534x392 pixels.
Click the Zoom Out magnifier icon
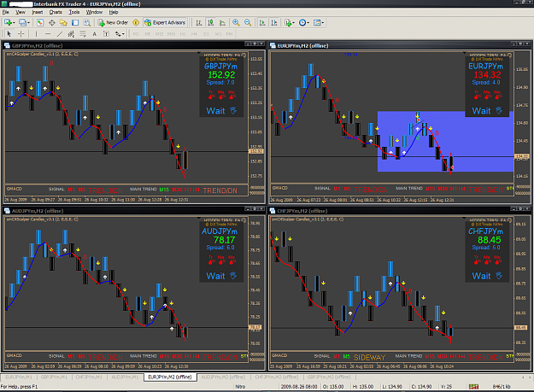248,22
